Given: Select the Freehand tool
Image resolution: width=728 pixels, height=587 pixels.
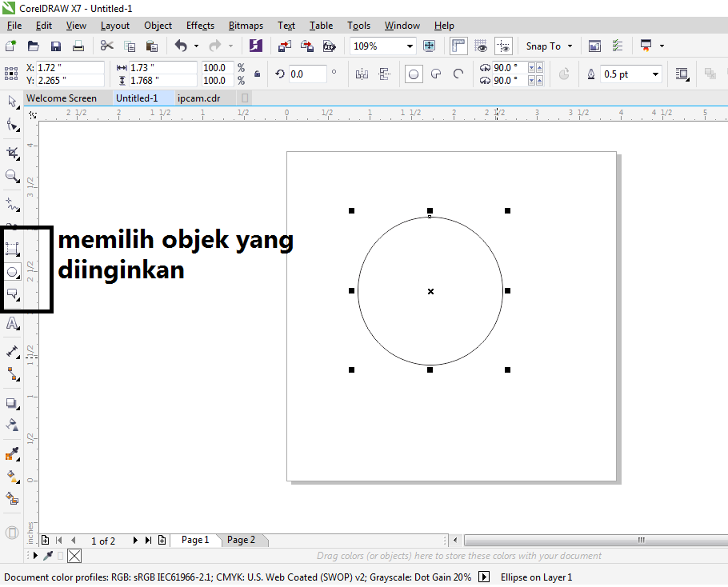Looking at the screenshot, I should coord(12,204).
